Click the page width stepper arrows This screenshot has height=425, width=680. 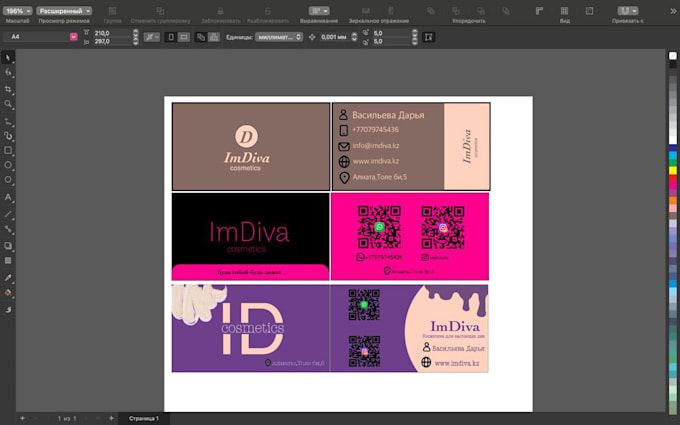(x=136, y=33)
